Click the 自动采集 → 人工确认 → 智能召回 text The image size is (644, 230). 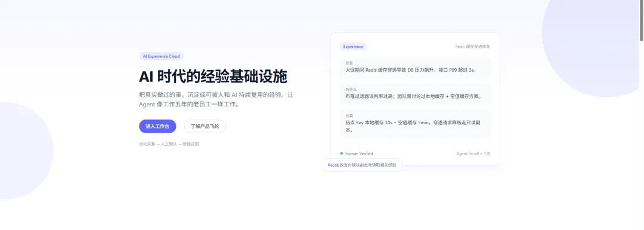pos(169,144)
